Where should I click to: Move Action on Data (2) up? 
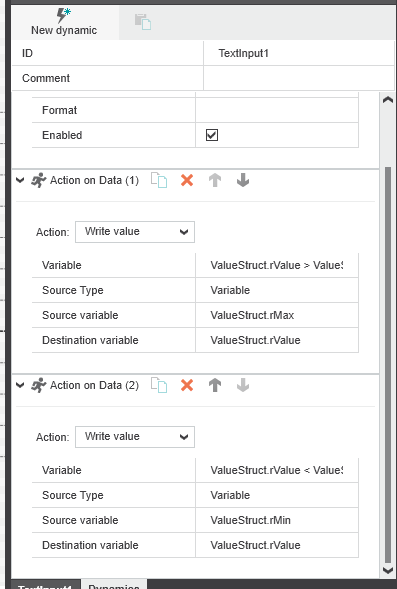tap(215, 385)
